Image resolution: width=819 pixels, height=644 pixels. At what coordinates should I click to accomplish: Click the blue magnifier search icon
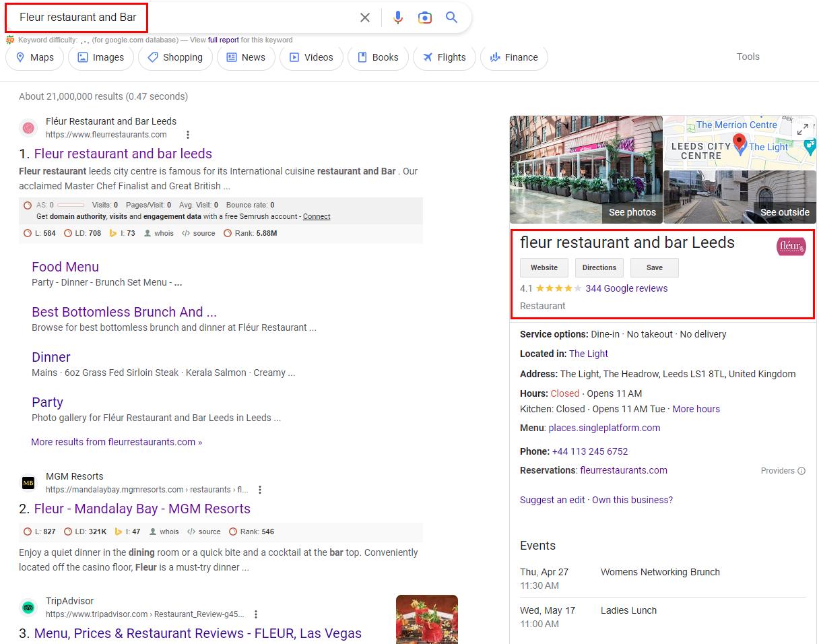(452, 18)
